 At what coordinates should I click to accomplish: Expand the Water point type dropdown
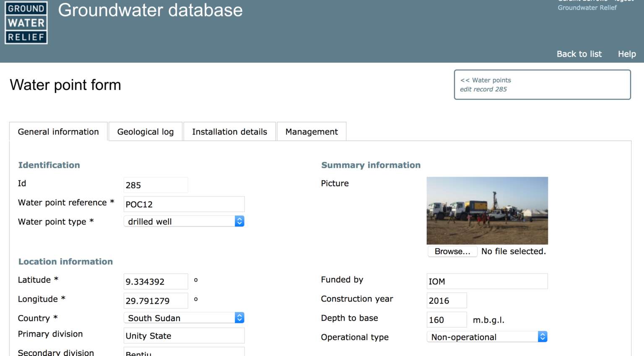(184, 221)
